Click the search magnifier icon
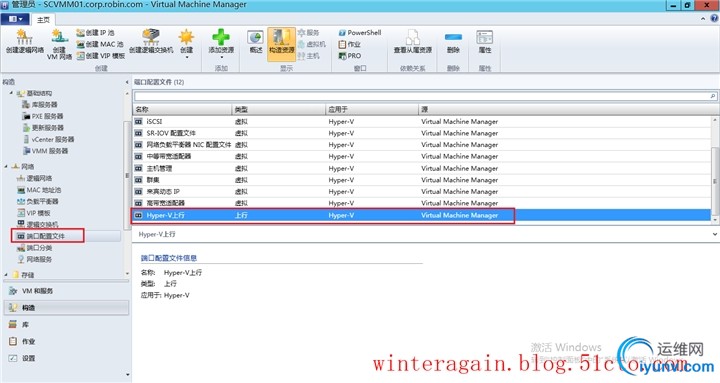Screen dimensions: 720x383 point(713,96)
